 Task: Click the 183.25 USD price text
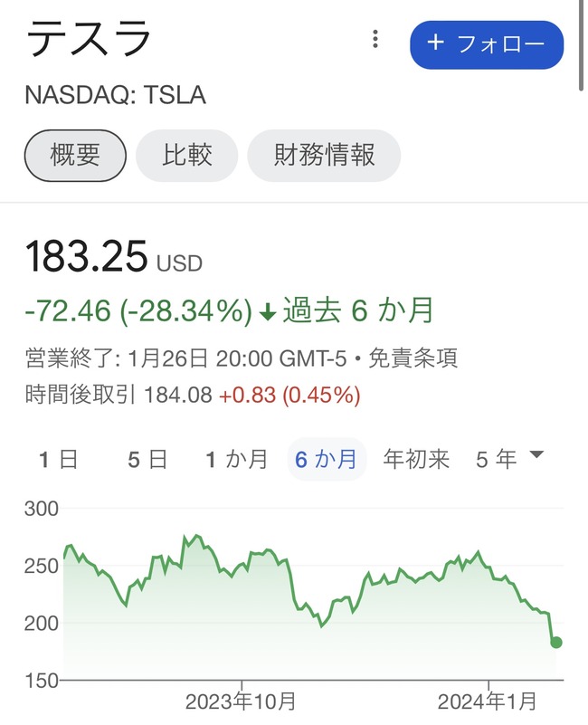(x=114, y=256)
